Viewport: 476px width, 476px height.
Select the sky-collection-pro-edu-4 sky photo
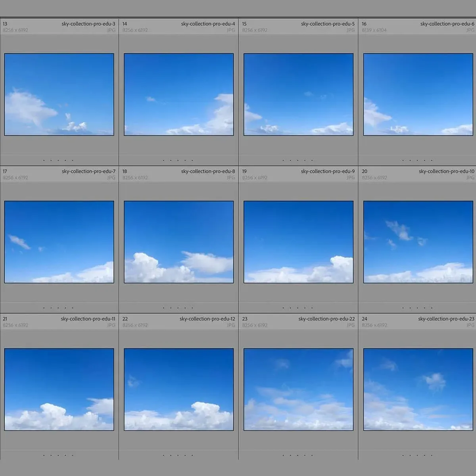[178, 94]
